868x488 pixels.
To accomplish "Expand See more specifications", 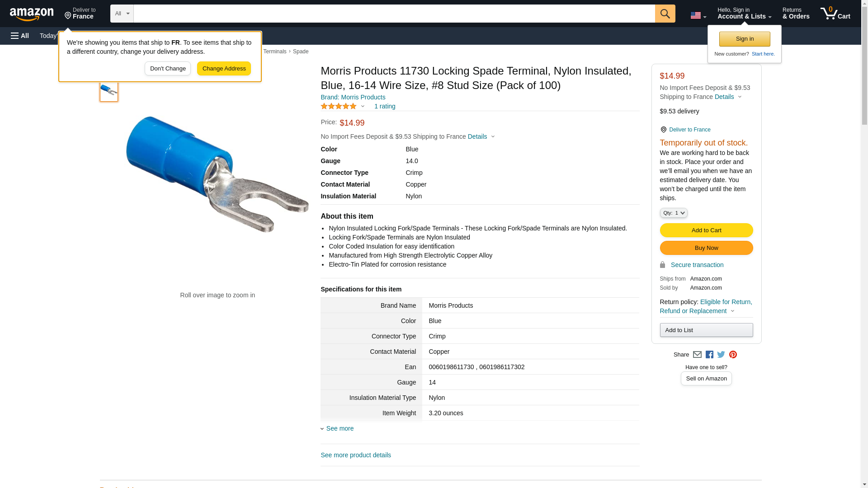I will [x=339, y=428].
